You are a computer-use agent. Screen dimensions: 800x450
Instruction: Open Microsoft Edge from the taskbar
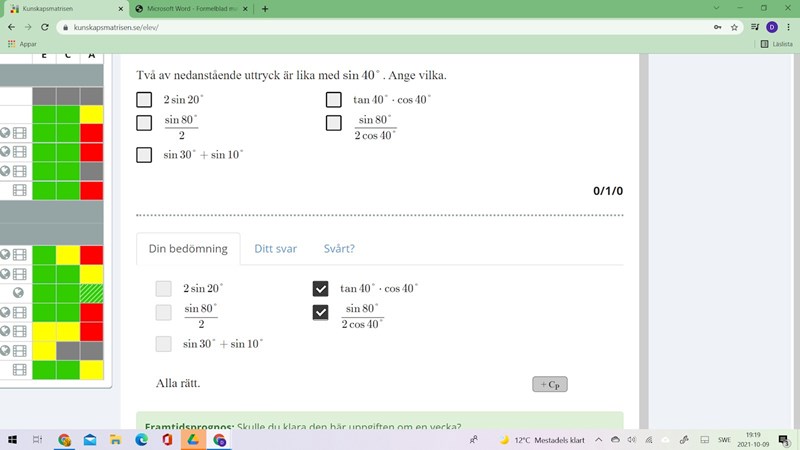tap(142, 439)
